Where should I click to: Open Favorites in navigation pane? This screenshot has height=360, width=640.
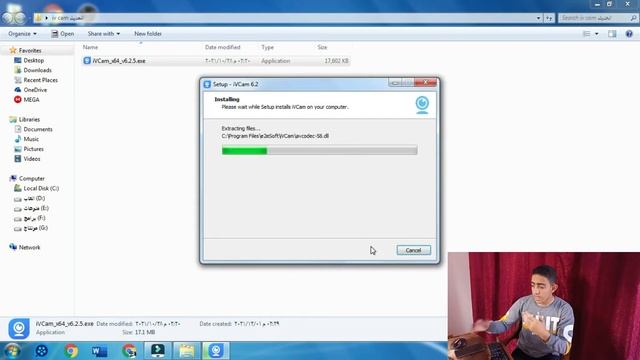[x=30, y=51]
